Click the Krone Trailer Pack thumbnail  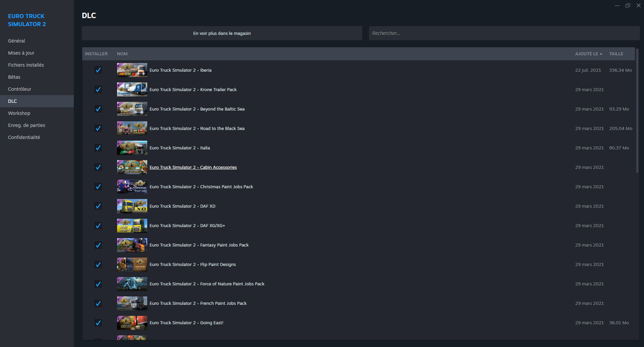coord(132,89)
